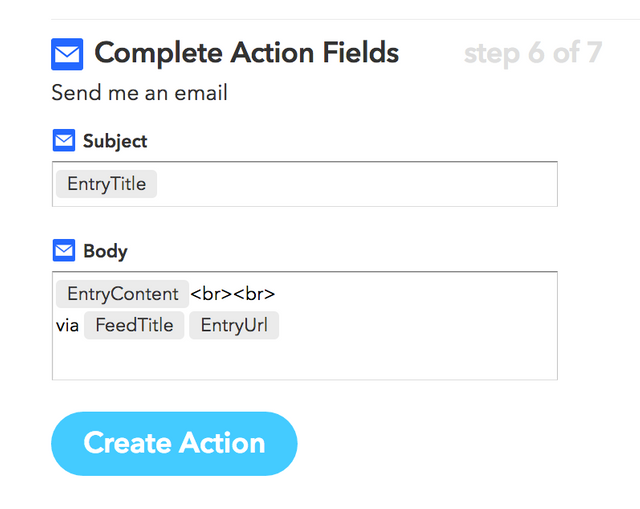Select the EntryTitle ingredient in Subject
The width and height of the screenshot is (640, 509).
[106, 184]
